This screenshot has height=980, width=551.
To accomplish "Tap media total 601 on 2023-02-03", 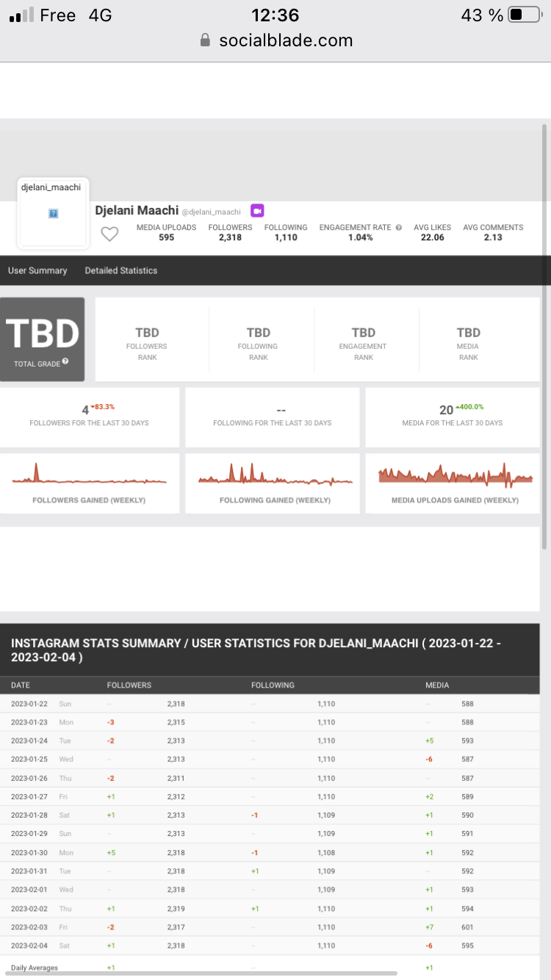I will coord(467,928).
